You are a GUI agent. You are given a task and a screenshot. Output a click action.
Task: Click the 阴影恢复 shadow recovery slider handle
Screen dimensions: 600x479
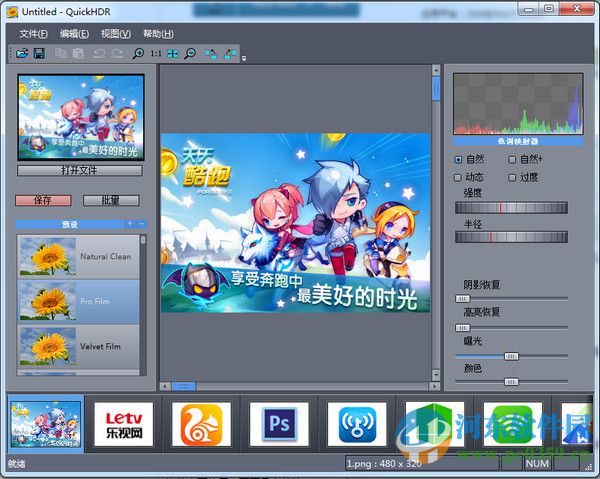tap(462, 298)
